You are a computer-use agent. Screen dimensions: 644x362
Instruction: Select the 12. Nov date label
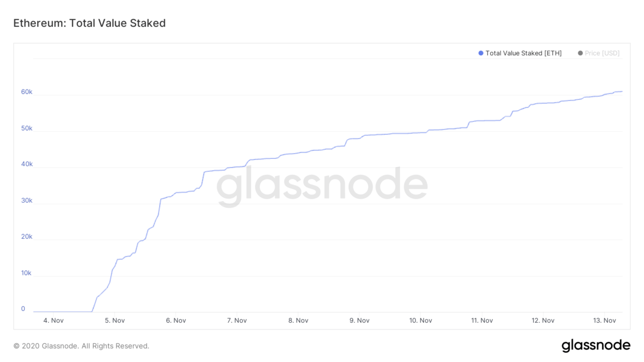click(x=543, y=320)
